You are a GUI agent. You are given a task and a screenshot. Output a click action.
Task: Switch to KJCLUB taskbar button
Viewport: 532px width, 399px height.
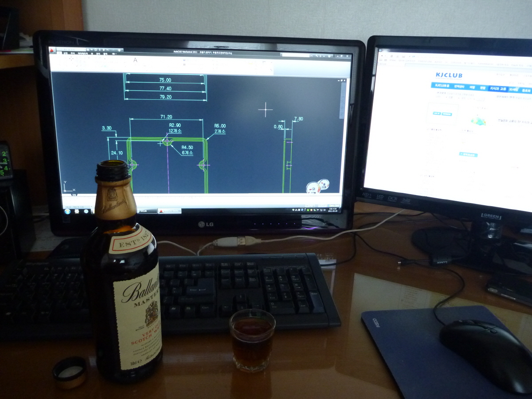coord(146,211)
